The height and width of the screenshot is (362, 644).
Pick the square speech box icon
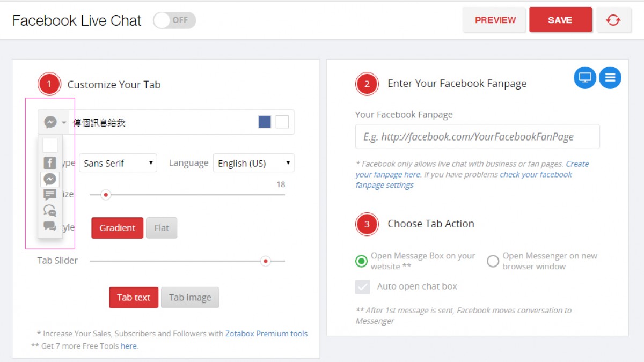tap(50, 195)
